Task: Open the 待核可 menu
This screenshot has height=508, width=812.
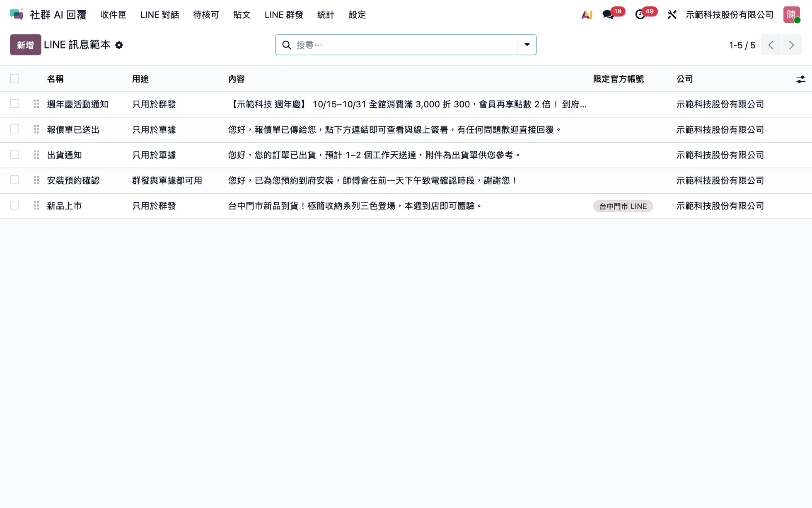Action: (206, 15)
